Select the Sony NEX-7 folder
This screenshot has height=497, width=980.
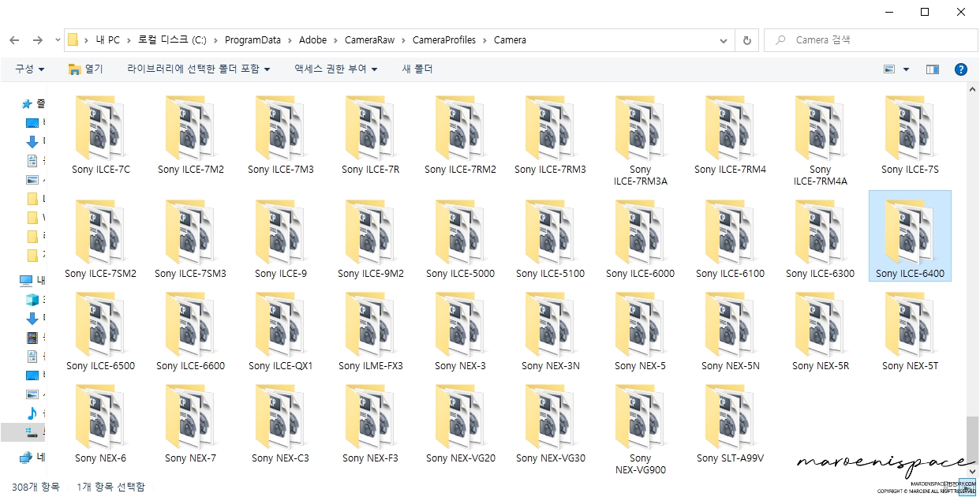click(x=190, y=423)
